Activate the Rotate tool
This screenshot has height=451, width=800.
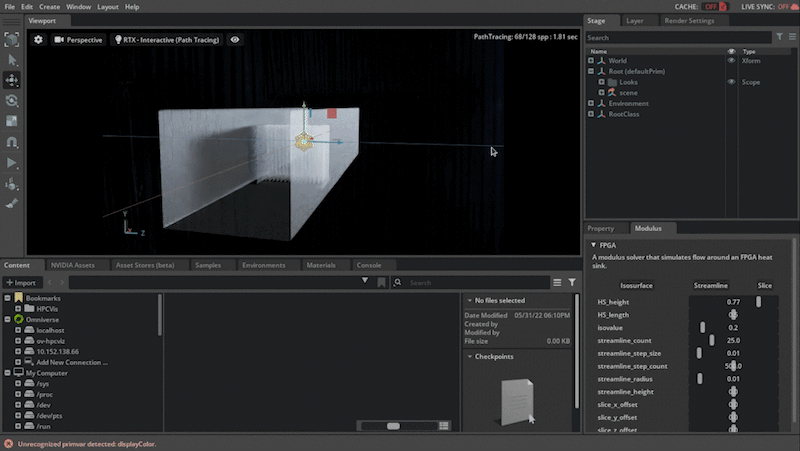click(12, 101)
